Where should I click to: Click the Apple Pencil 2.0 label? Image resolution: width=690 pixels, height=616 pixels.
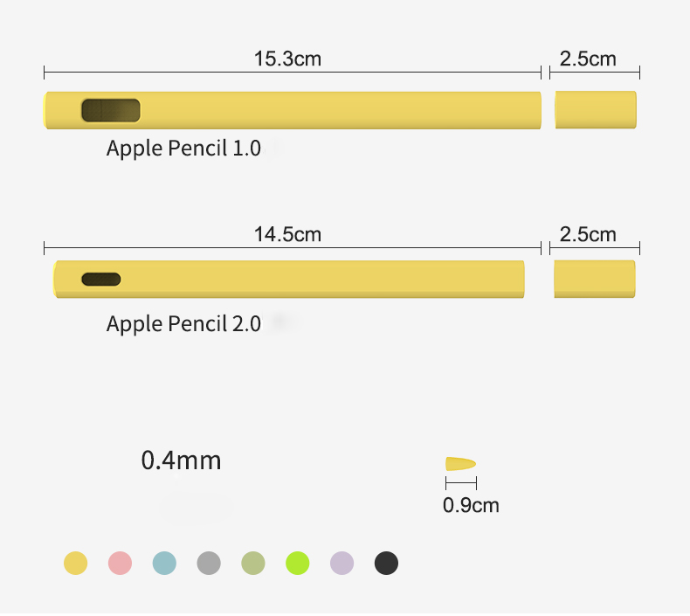pyautogui.click(x=183, y=324)
